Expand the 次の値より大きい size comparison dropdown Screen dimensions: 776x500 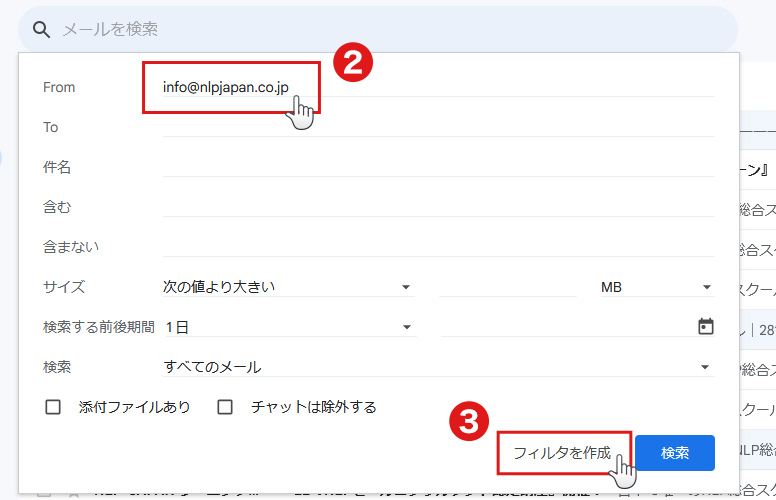click(288, 287)
